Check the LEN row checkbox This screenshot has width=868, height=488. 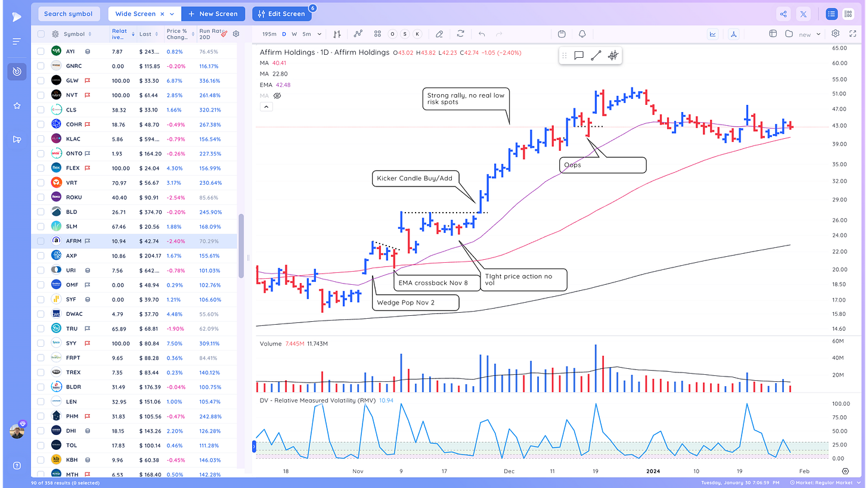click(x=41, y=402)
